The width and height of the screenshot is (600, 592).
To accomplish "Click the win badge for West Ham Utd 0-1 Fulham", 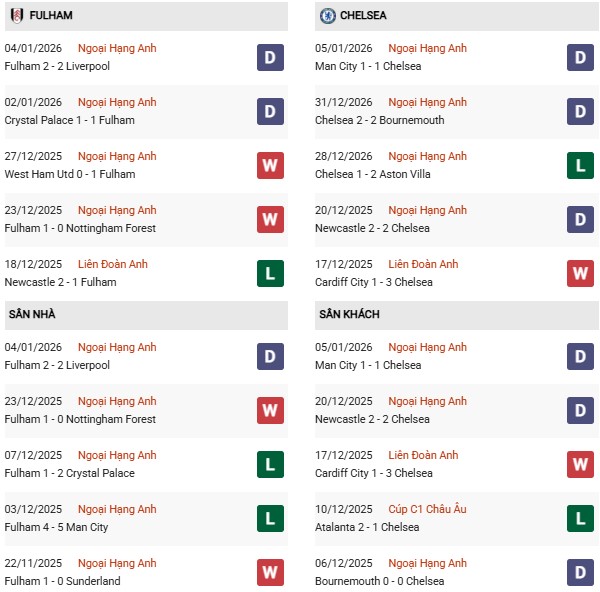I will 270,165.
